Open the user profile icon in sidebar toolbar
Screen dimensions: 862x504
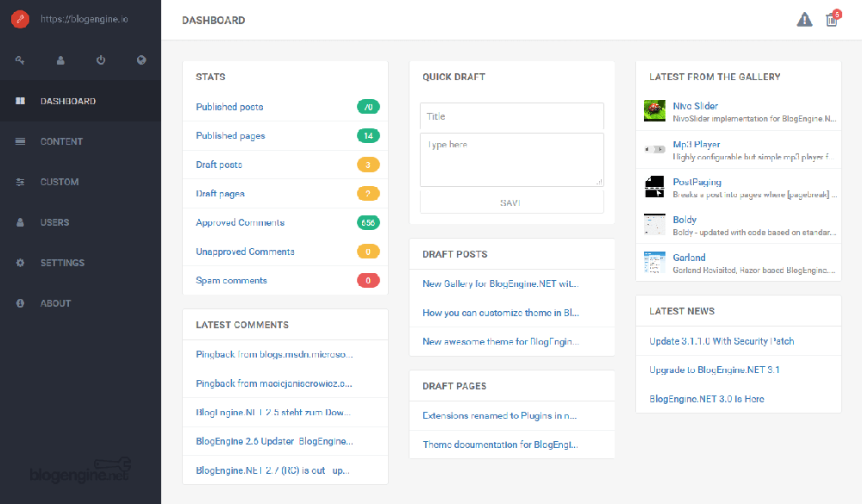click(x=60, y=60)
